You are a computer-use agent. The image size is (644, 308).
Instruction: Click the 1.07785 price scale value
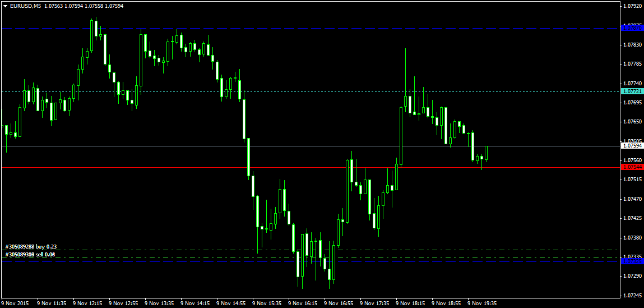[x=632, y=64]
